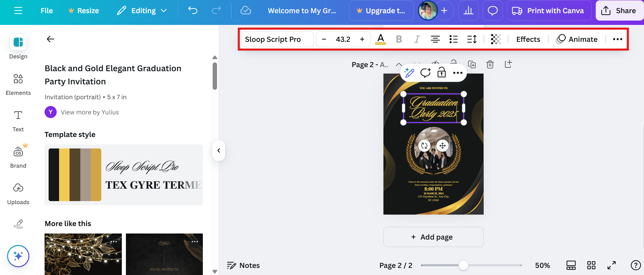Image resolution: width=644 pixels, height=275 pixels.
Task: Select the string lights gold leaf template thumbnail
Action: pos(83,254)
